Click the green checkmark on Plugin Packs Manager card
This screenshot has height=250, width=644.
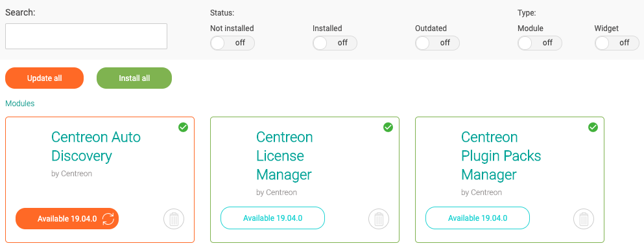tap(593, 128)
